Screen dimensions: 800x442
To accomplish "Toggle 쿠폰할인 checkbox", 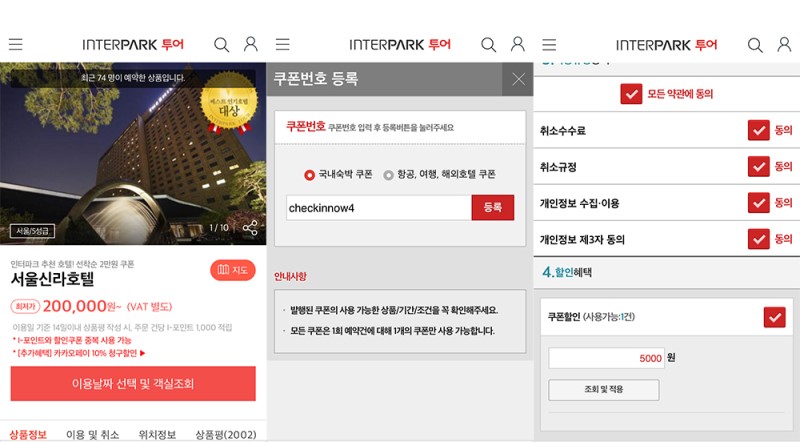I will click(774, 317).
